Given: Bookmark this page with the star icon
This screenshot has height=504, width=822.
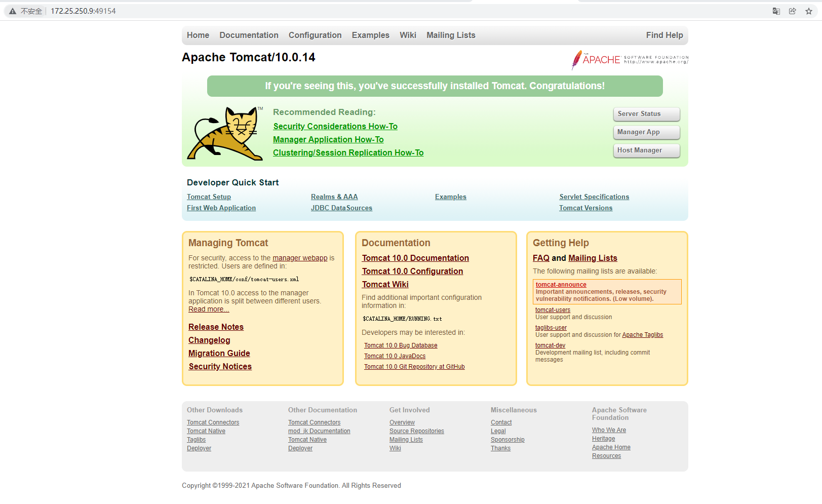Looking at the screenshot, I should [809, 11].
